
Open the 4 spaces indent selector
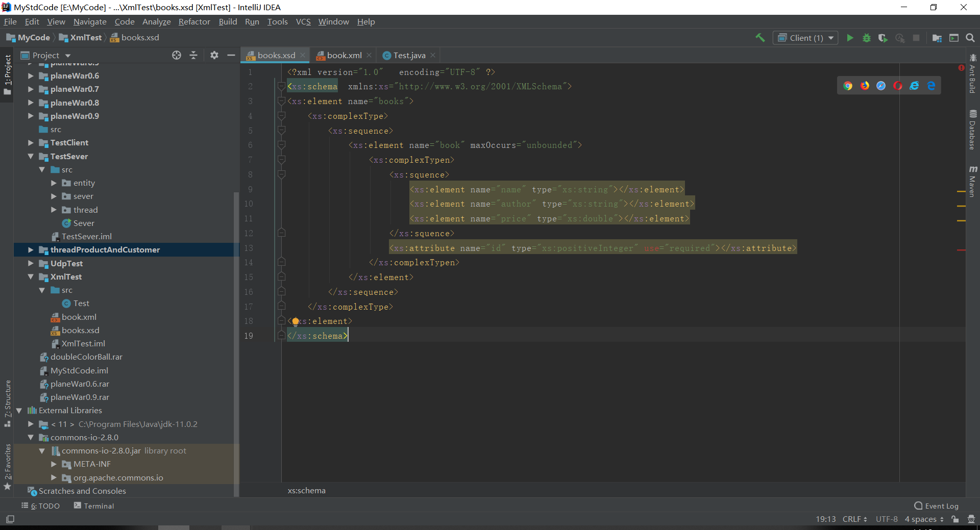(924, 519)
